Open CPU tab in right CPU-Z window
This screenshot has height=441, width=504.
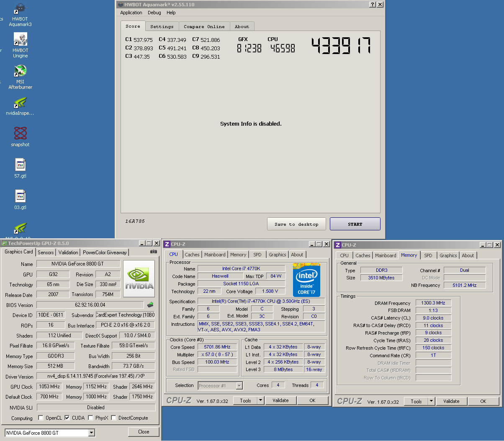coord(345,255)
